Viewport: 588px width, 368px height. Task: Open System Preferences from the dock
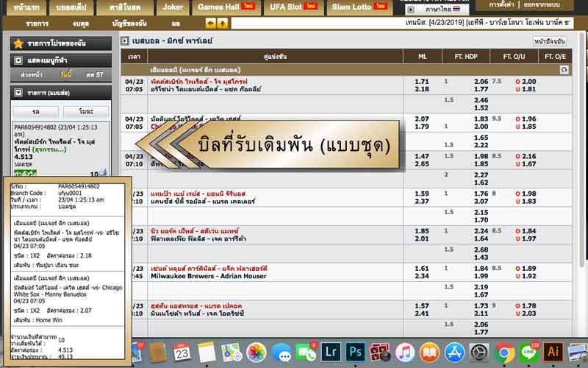pos(479,353)
